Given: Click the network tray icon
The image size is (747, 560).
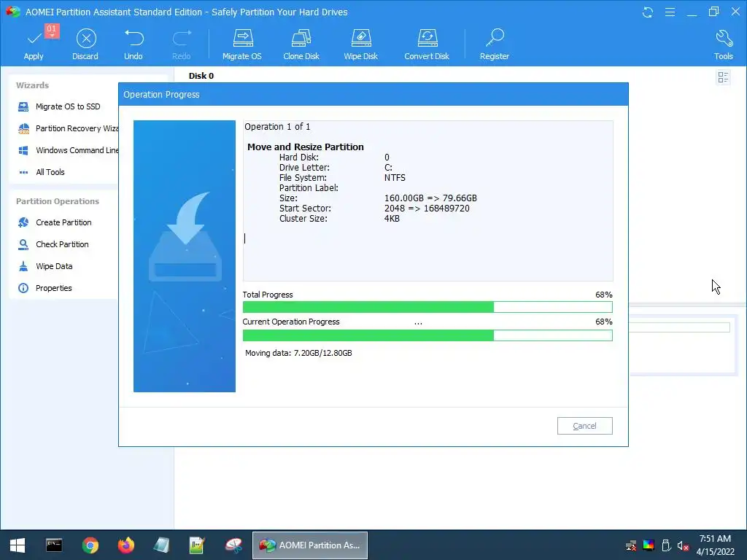Looking at the screenshot, I should point(631,545).
